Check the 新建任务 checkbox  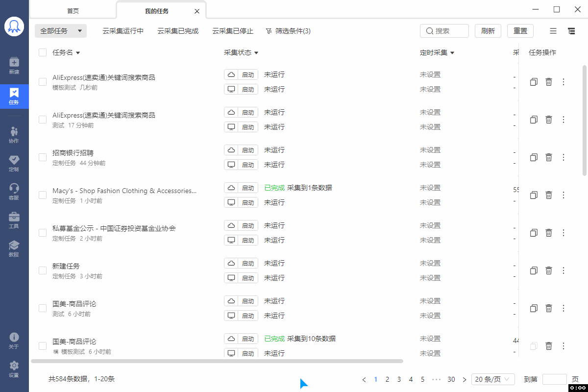tap(43, 270)
